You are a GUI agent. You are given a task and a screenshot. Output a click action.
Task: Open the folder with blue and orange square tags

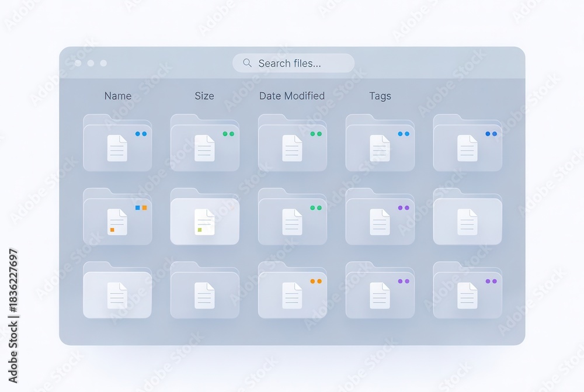pos(117,217)
